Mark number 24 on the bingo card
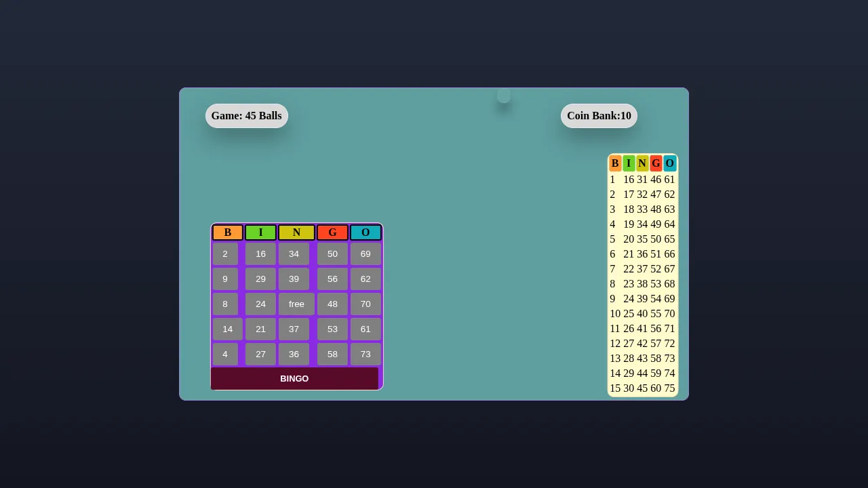 pos(260,304)
